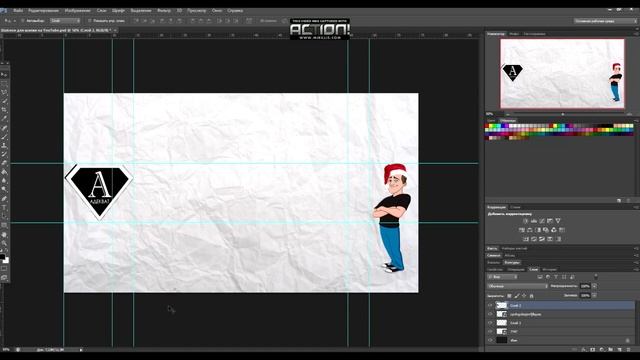Open the Коррекция panel flyout menu
The width and height of the screenshot is (640, 360).
coord(636,207)
